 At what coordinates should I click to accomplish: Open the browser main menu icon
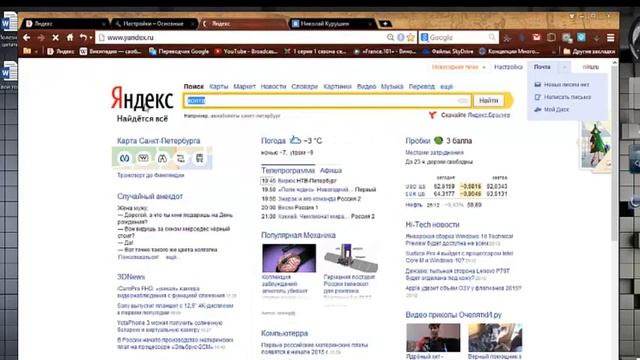pos(611,38)
